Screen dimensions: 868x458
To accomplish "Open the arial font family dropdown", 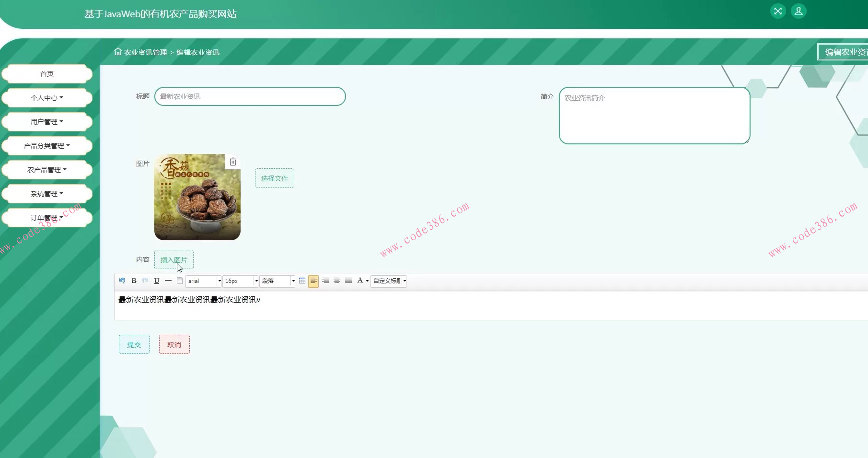I will pos(219,281).
